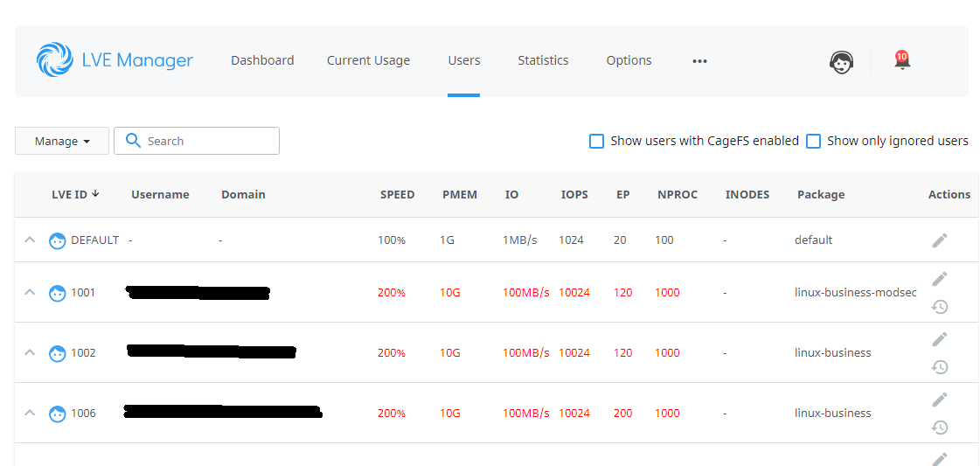
Task: Expand row 1002 chevron
Action: tap(30, 352)
